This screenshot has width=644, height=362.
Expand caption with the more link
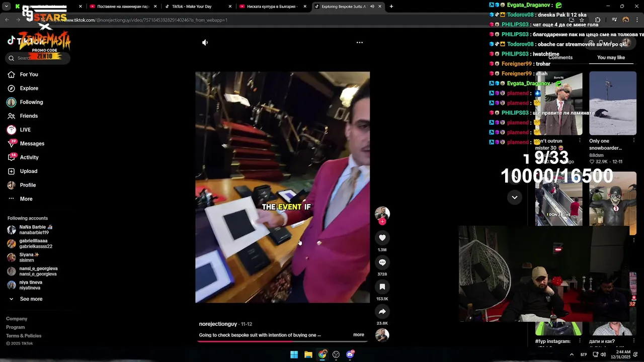tap(359, 335)
